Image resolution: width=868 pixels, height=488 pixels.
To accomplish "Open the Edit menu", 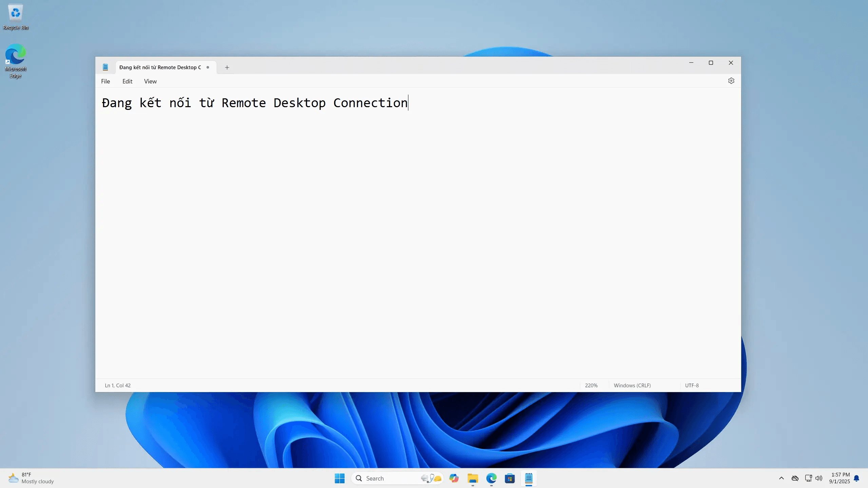I will pos(127,81).
